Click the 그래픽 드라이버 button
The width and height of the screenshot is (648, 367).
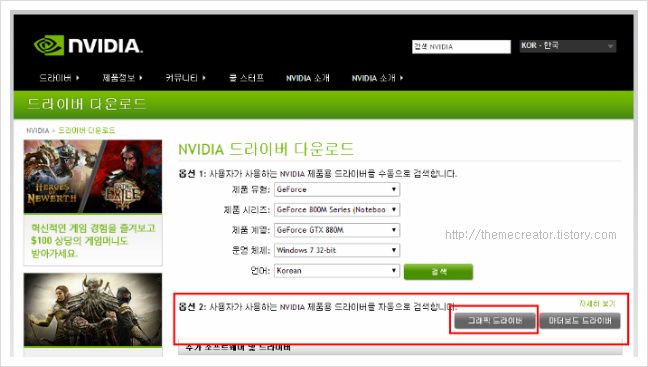495,320
